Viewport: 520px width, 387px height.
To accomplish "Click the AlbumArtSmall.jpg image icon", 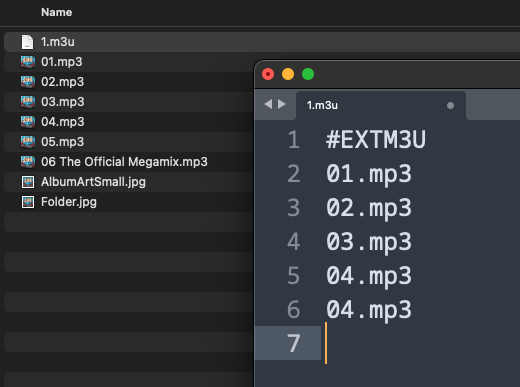I will [x=28, y=182].
